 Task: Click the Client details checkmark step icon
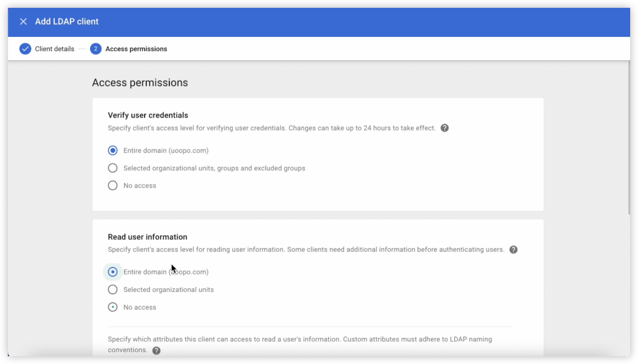click(x=25, y=49)
